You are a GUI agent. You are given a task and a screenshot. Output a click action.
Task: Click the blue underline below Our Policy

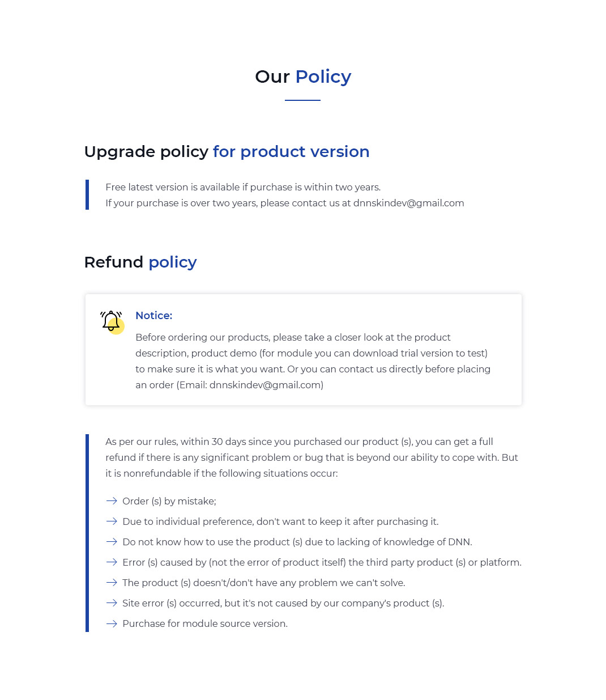(x=302, y=100)
